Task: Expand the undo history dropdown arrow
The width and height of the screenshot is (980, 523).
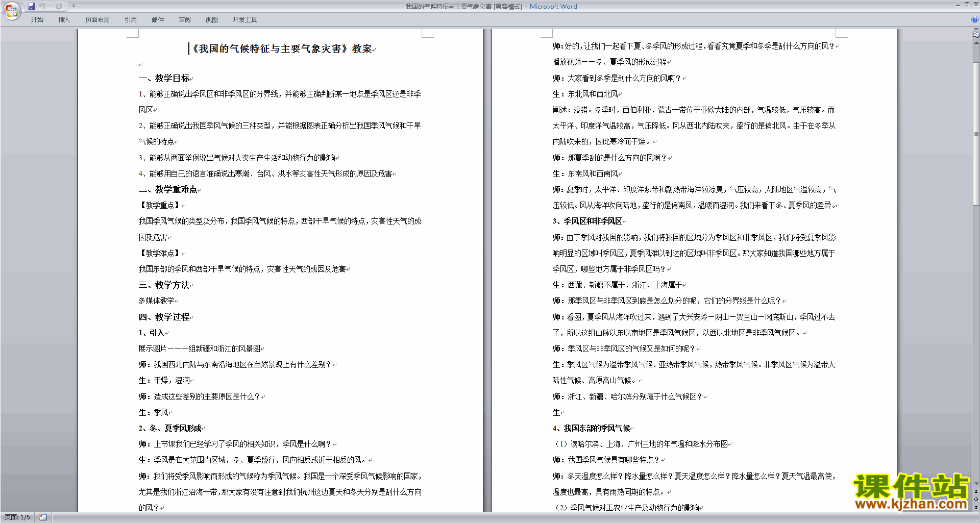Action: coord(50,6)
